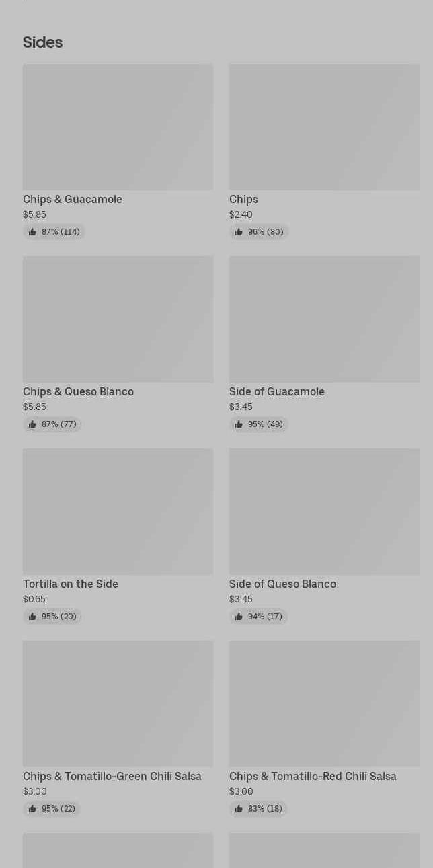Click the $0.65 Tortilla price
The width and height of the screenshot is (433, 868).
(x=34, y=599)
